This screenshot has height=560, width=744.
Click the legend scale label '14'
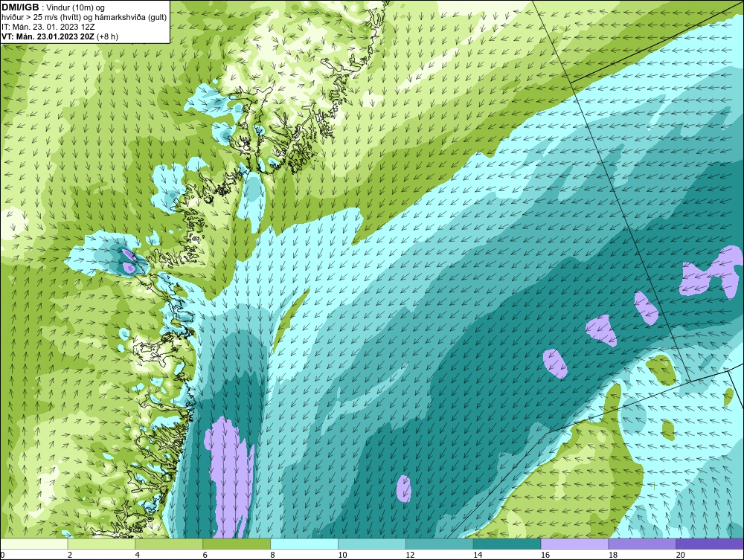[x=478, y=555]
